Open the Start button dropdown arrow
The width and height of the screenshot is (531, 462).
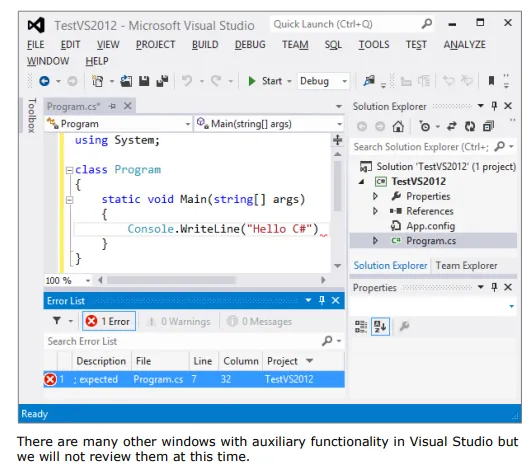pos(289,81)
